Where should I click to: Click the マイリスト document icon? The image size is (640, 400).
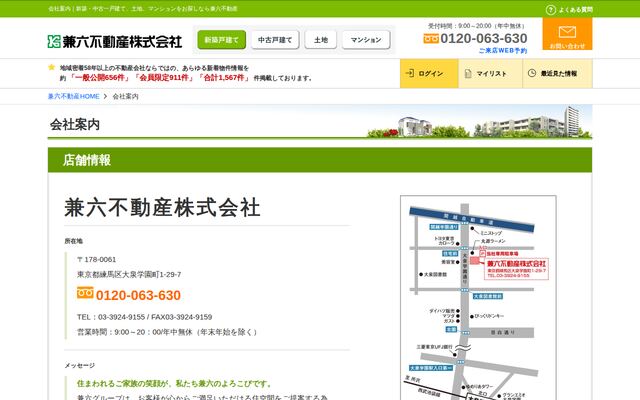[468, 73]
